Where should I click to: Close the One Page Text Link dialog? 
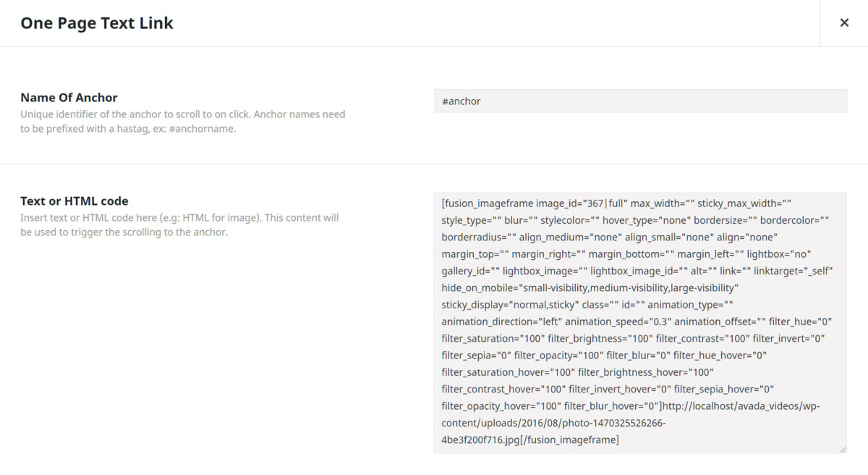pos(844,22)
